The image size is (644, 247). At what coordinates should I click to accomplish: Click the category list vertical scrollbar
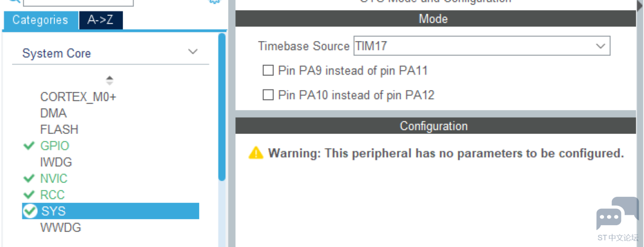tap(222, 107)
